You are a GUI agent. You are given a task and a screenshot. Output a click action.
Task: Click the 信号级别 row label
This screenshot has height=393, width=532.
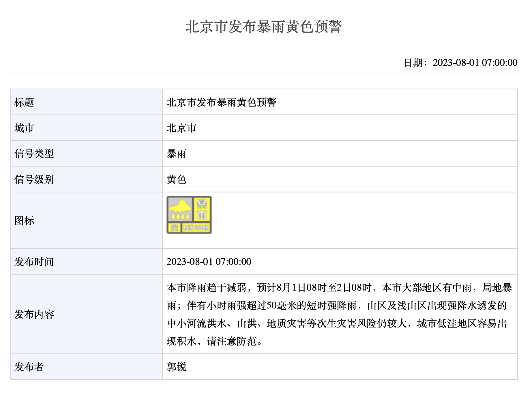click(x=34, y=179)
